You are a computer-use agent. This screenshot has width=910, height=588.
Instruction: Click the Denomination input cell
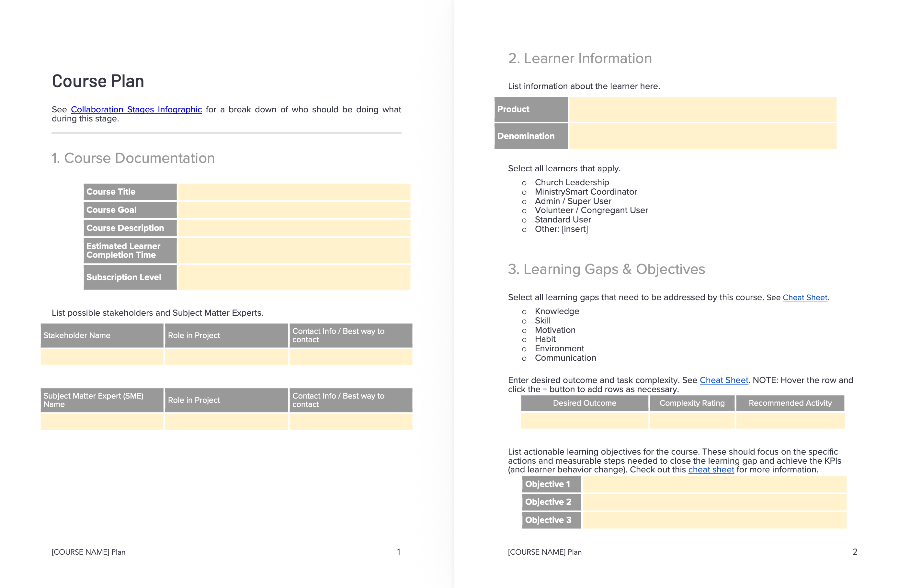(x=703, y=136)
